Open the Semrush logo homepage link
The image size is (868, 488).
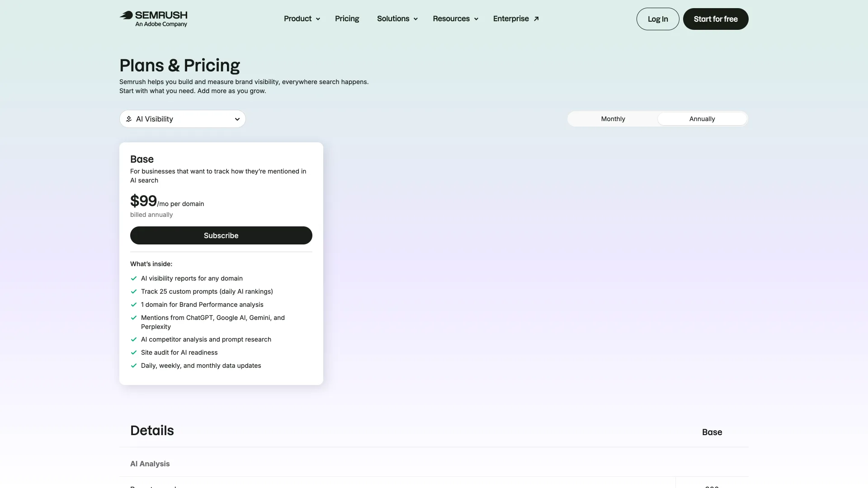(x=153, y=19)
